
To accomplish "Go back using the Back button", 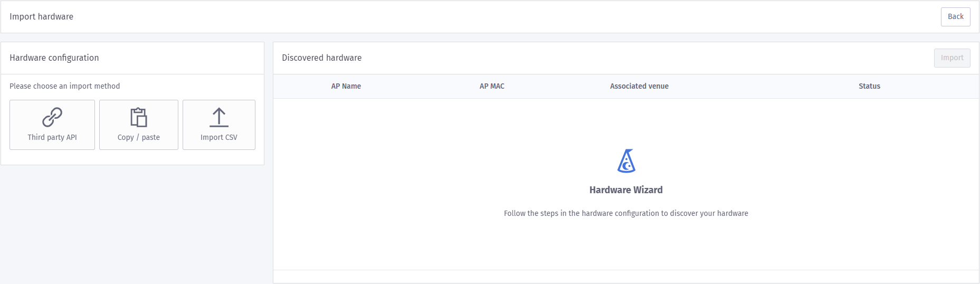I will click(955, 17).
